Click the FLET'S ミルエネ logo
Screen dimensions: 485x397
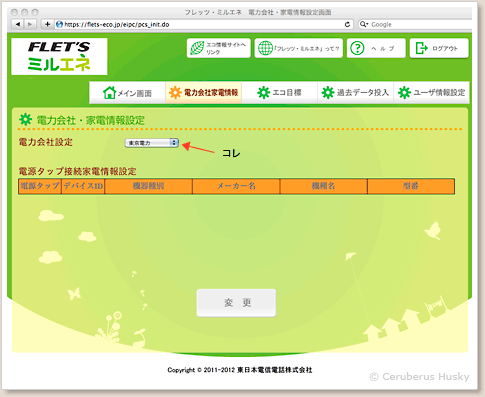click(59, 56)
